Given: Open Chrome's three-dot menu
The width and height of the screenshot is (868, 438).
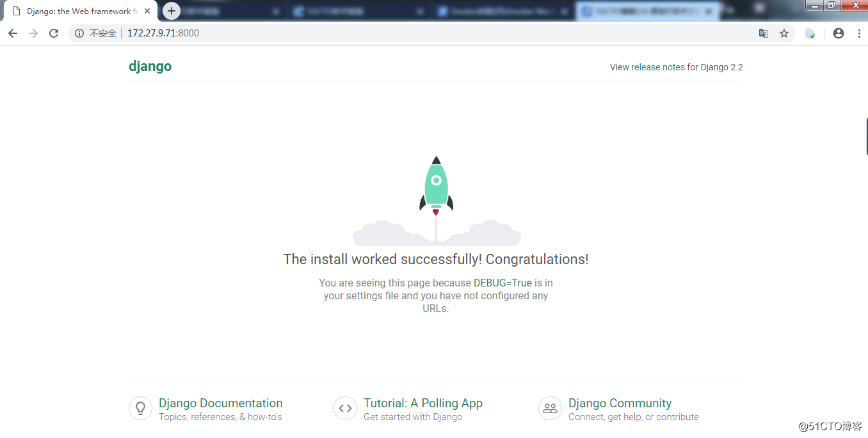Looking at the screenshot, I should pyautogui.click(x=859, y=33).
